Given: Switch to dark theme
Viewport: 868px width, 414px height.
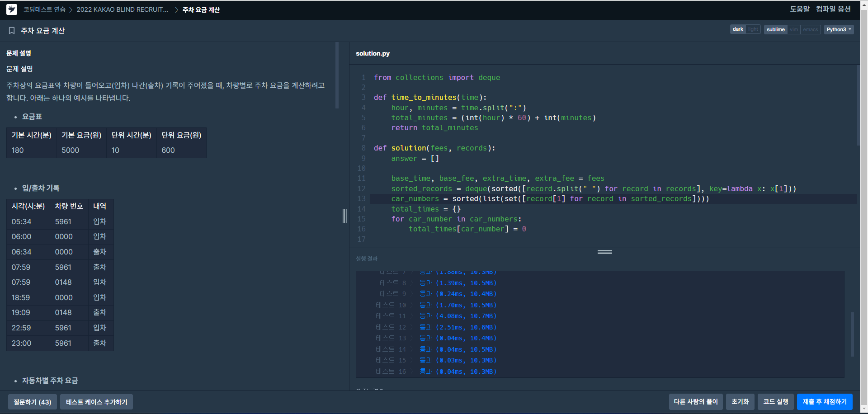Looking at the screenshot, I should pyautogui.click(x=738, y=29).
